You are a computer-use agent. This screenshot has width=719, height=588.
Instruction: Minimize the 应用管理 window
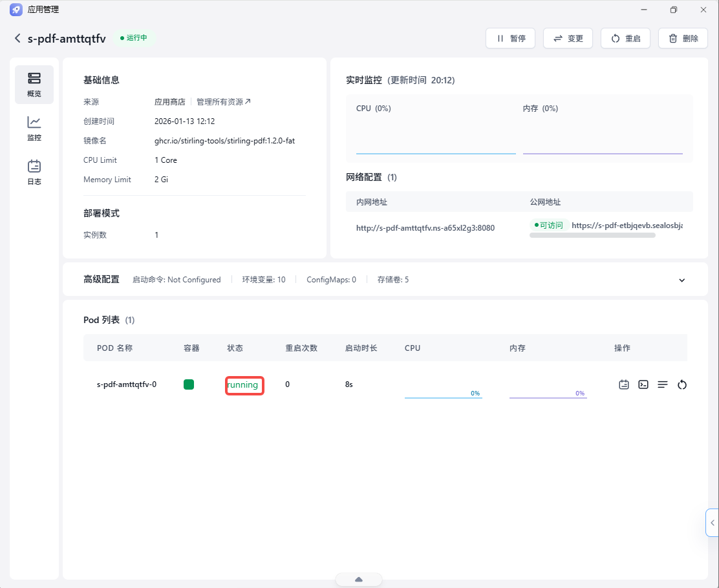coord(644,10)
